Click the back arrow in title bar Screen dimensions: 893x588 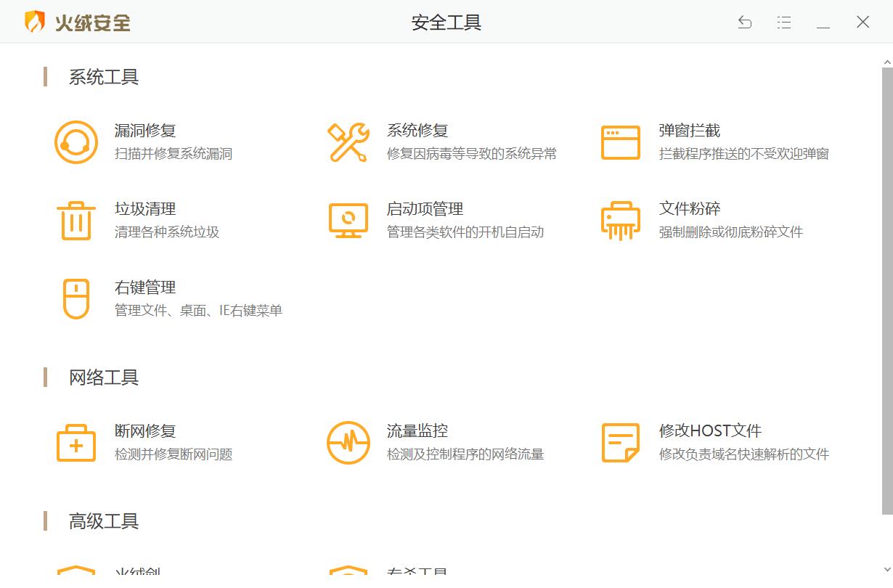(745, 23)
